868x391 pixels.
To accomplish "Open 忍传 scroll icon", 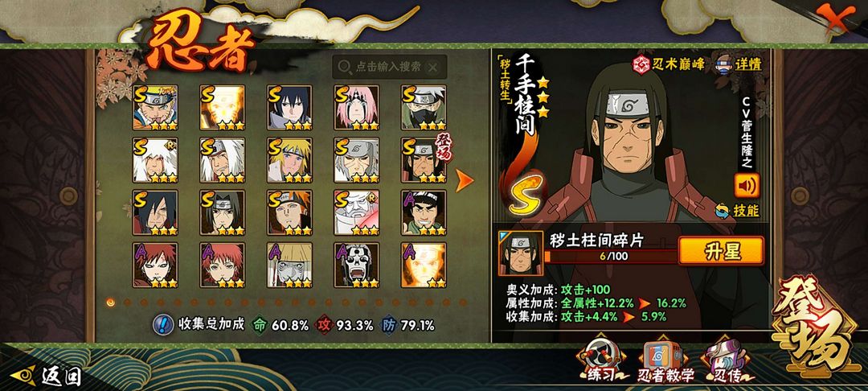I will (x=725, y=360).
